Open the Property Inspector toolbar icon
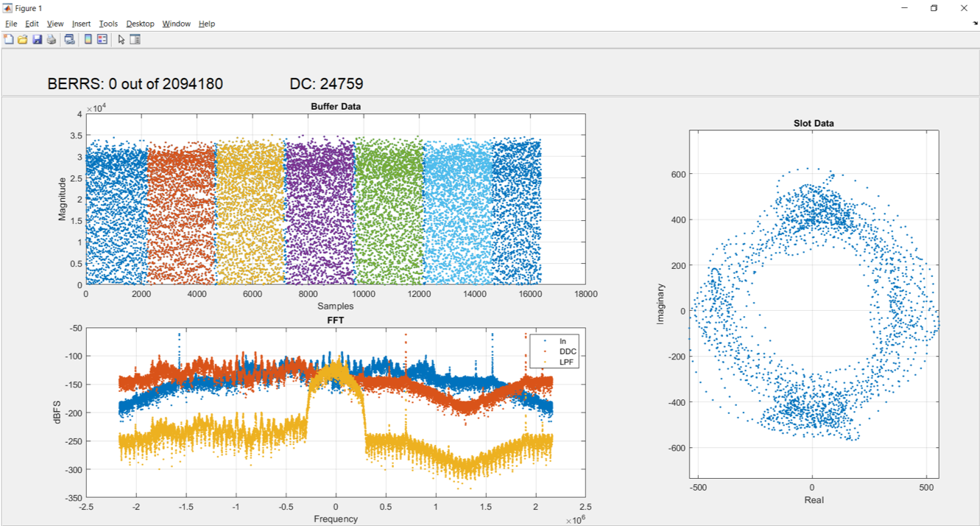This screenshot has height=526, width=980. coord(135,39)
